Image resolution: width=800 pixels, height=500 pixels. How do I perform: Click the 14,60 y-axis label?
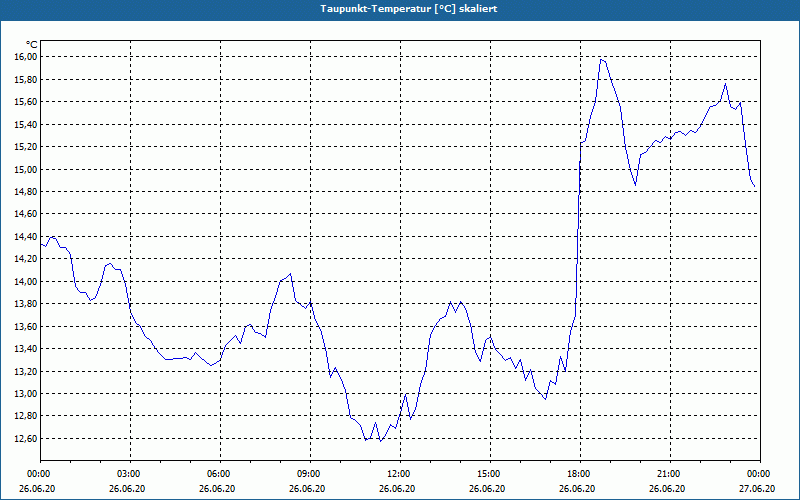click(x=26, y=214)
